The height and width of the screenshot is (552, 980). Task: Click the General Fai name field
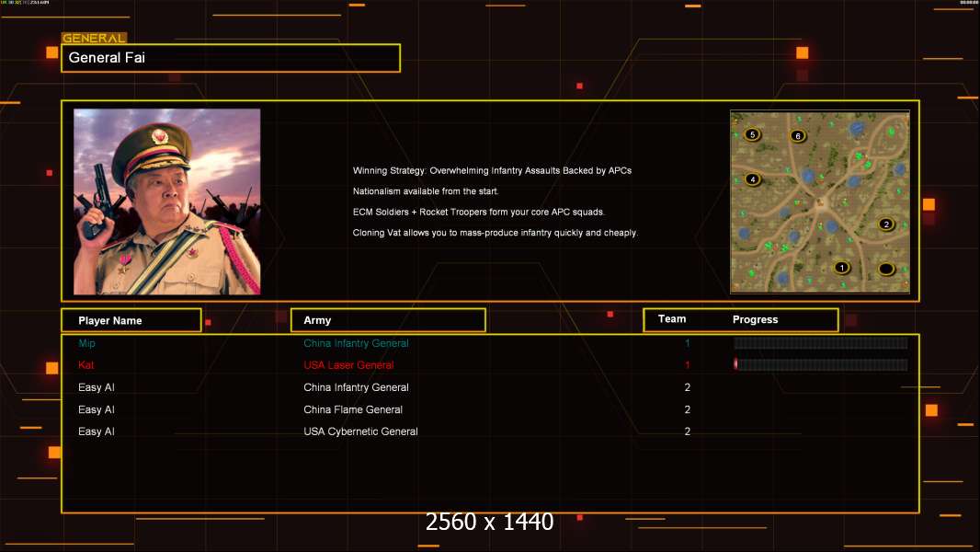click(x=231, y=58)
